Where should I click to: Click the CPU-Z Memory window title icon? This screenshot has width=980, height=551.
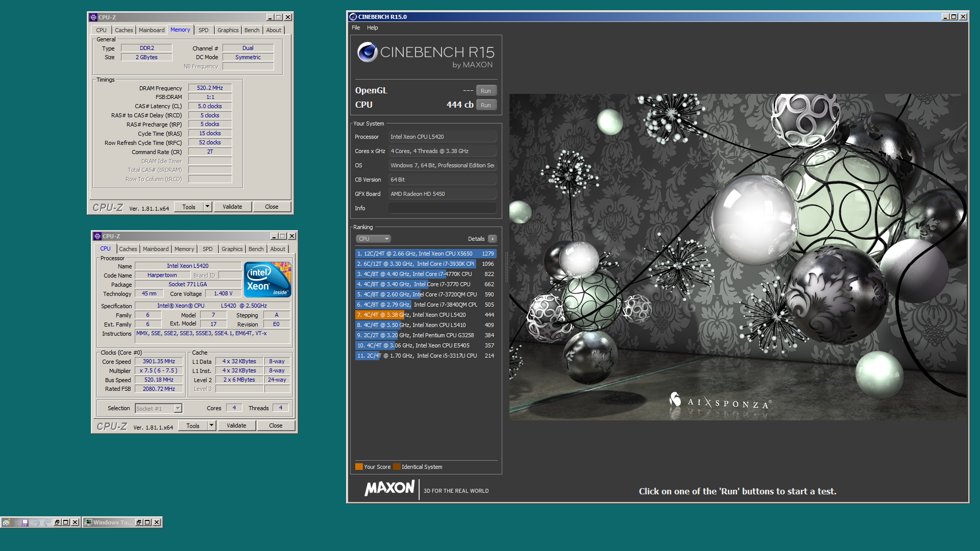93,17
